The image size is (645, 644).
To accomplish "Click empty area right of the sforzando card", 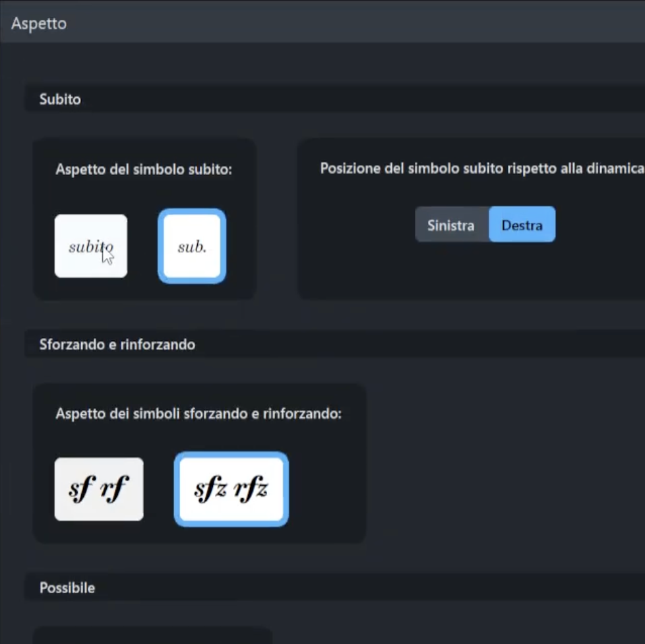I will click(501, 462).
